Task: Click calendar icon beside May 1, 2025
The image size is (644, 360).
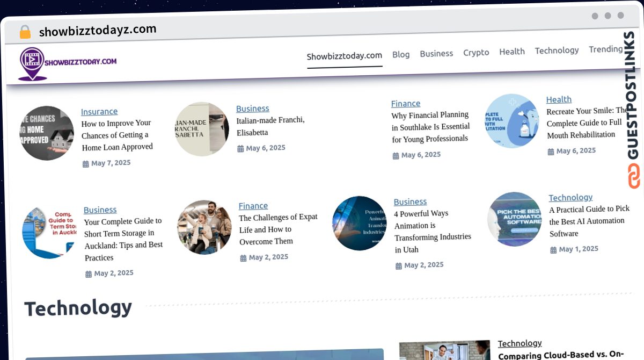Action: (x=554, y=250)
